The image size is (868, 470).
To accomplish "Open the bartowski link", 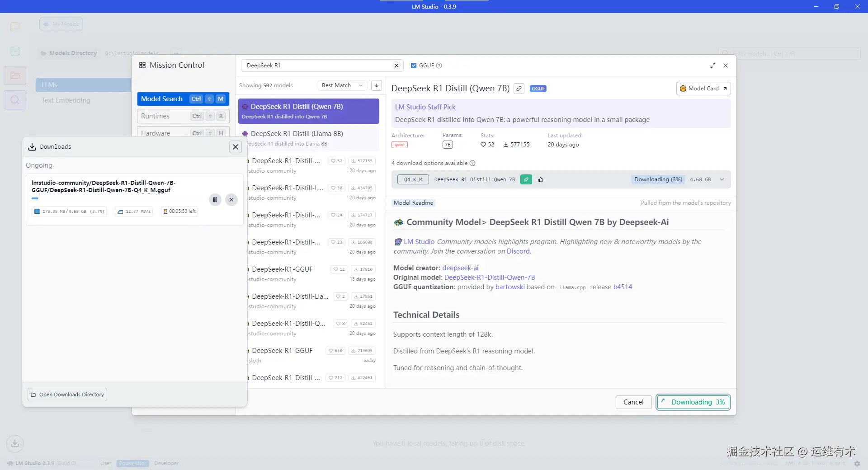I will click(510, 287).
